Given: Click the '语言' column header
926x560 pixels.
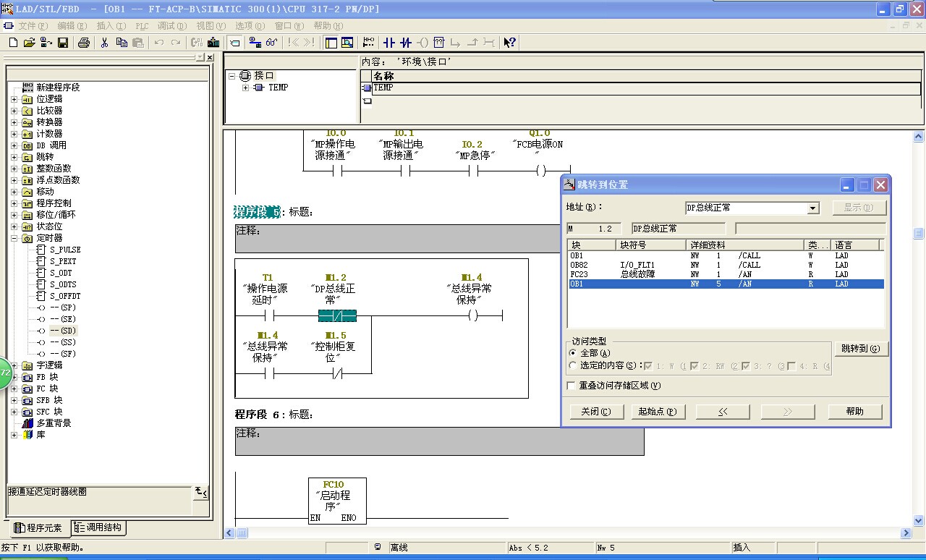Looking at the screenshot, I should point(856,245).
